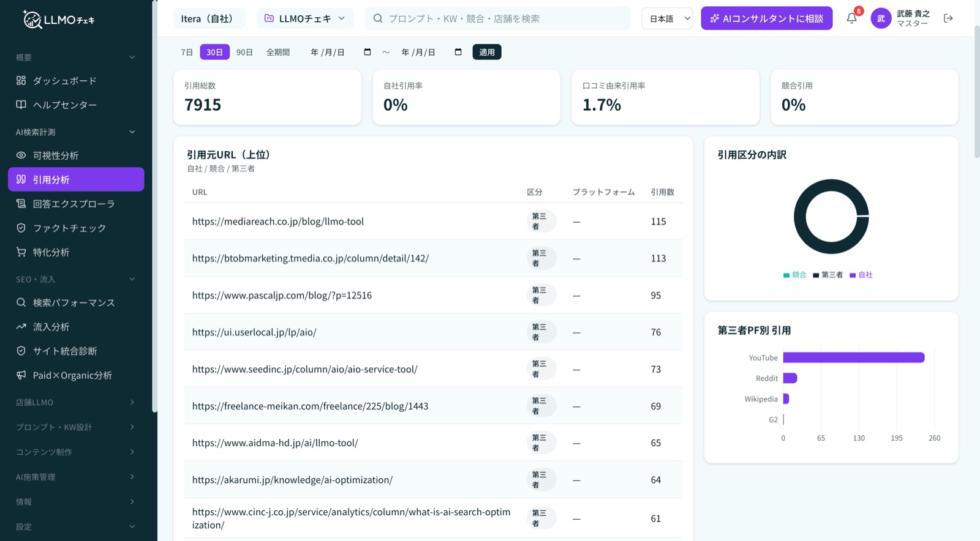
Task: Click the notification bell icon
Action: click(851, 18)
